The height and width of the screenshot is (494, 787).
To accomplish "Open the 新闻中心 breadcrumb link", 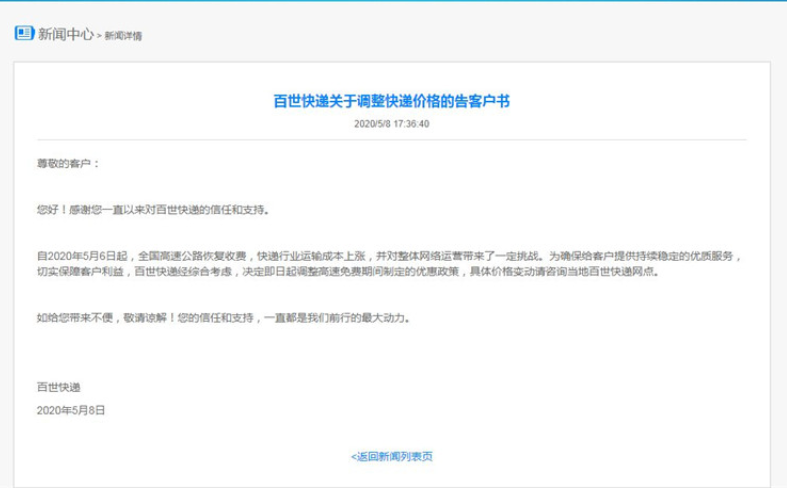I will click(66, 34).
